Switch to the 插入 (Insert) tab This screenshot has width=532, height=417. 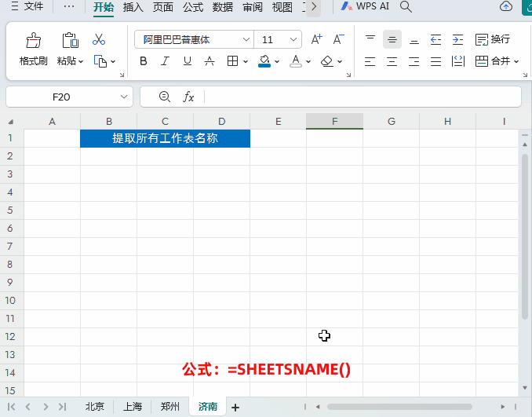pos(133,7)
